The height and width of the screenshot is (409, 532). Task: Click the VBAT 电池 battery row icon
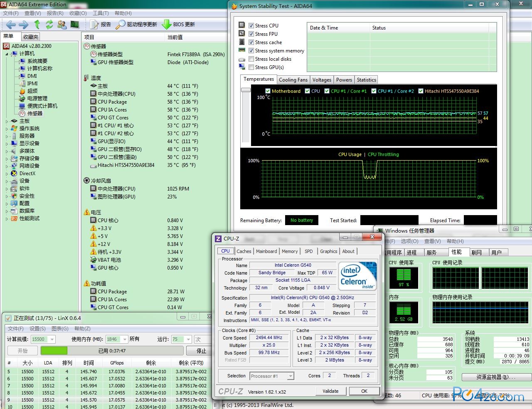coord(94,260)
